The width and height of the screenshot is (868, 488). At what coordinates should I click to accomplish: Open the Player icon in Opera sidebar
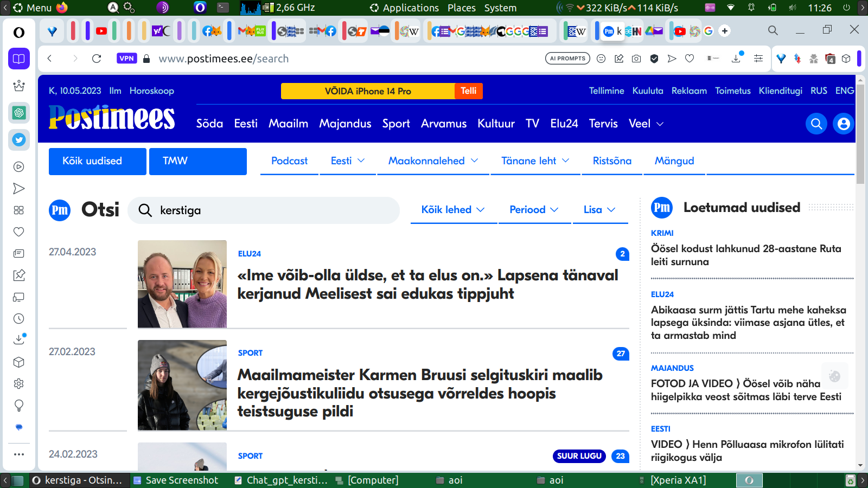coord(19,167)
